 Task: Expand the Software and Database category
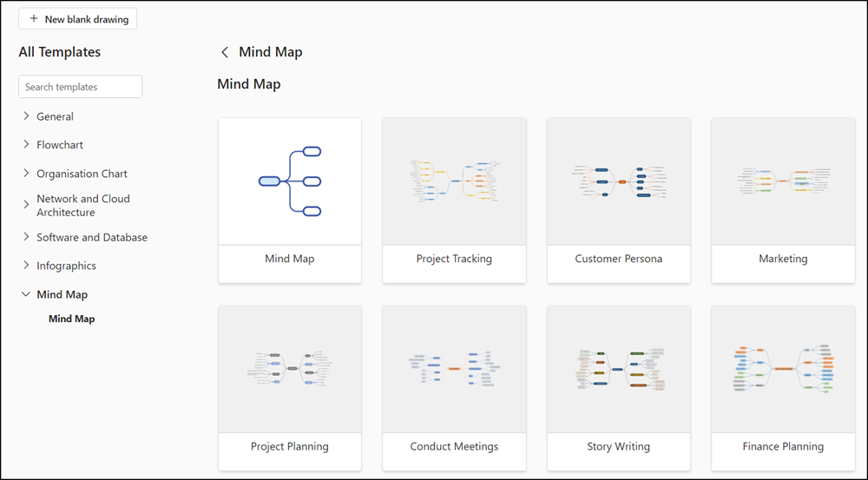coord(26,236)
